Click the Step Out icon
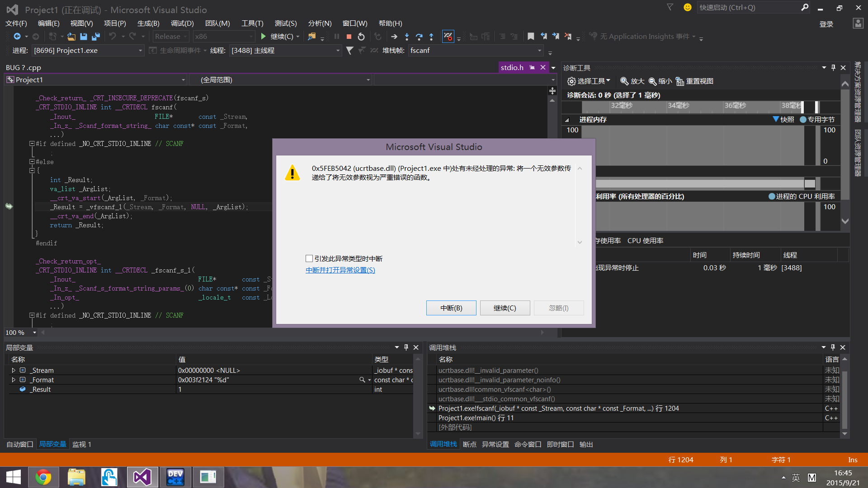 tap(431, 37)
